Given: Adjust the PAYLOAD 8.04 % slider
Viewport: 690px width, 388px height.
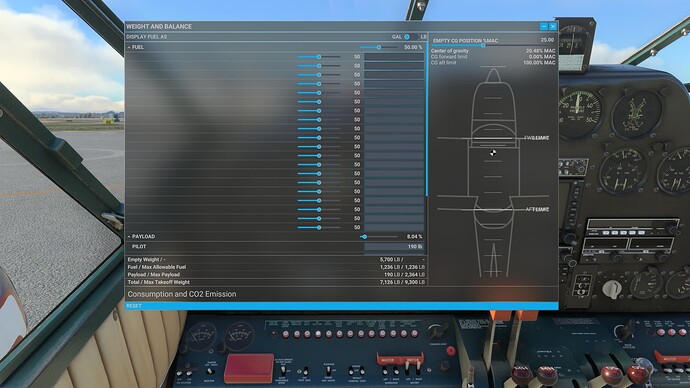Looking at the screenshot, I should pyautogui.click(x=378, y=237).
